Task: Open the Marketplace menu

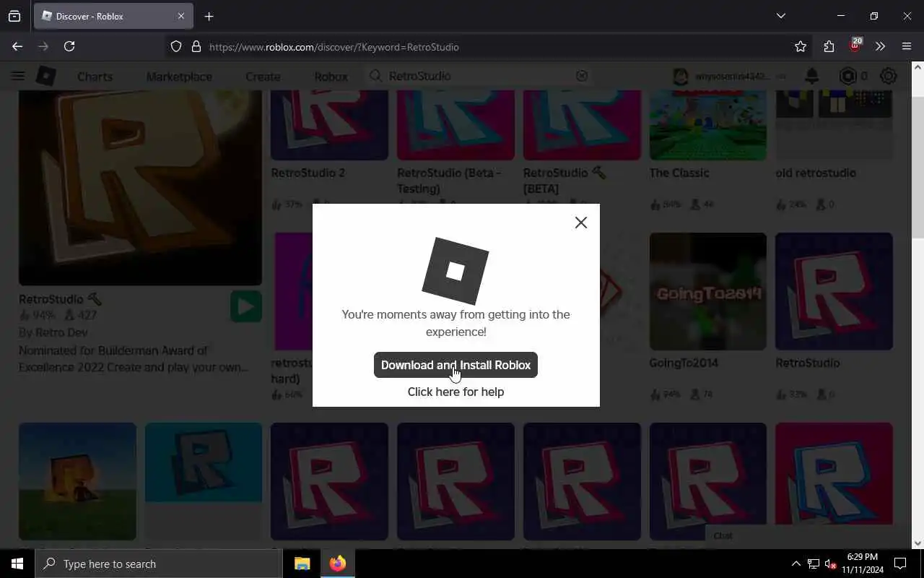Action: 179,77
